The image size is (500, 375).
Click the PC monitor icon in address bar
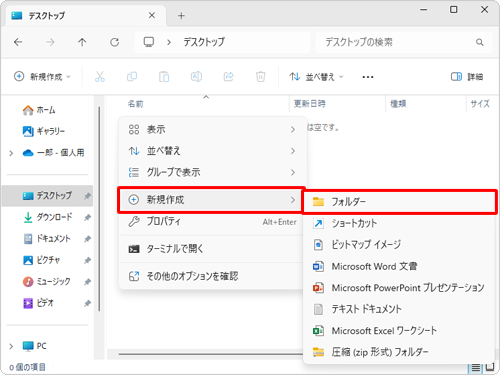[149, 42]
